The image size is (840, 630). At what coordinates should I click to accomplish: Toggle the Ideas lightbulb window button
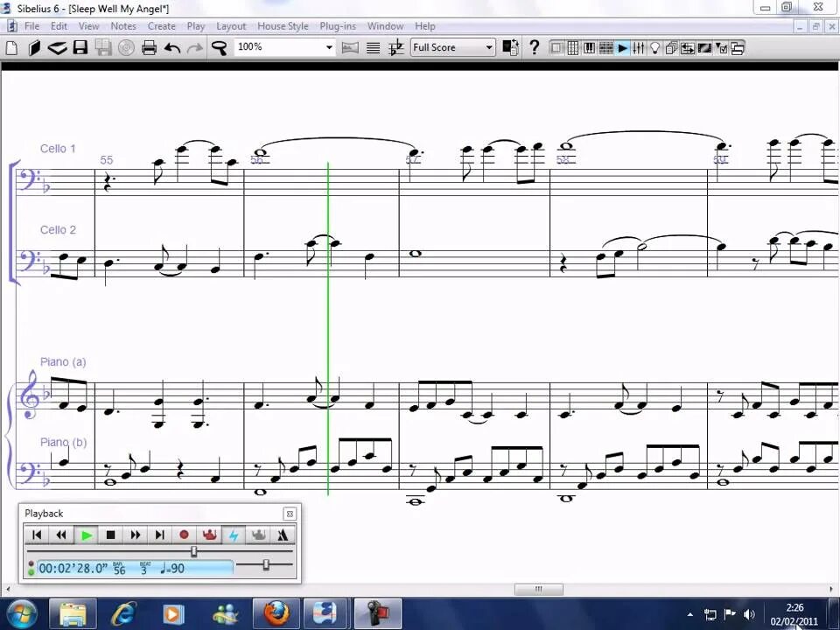654,48
